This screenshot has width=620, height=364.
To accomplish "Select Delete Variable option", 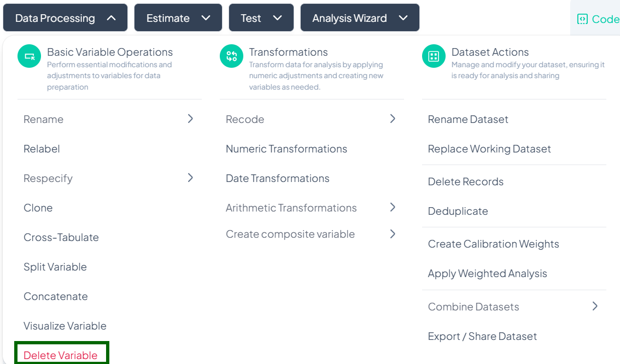I will 61,355.
